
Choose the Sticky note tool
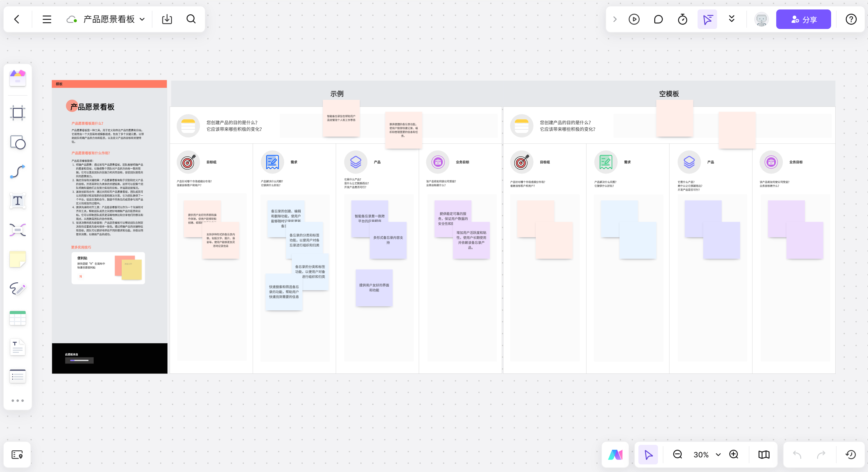coord(17,259)
